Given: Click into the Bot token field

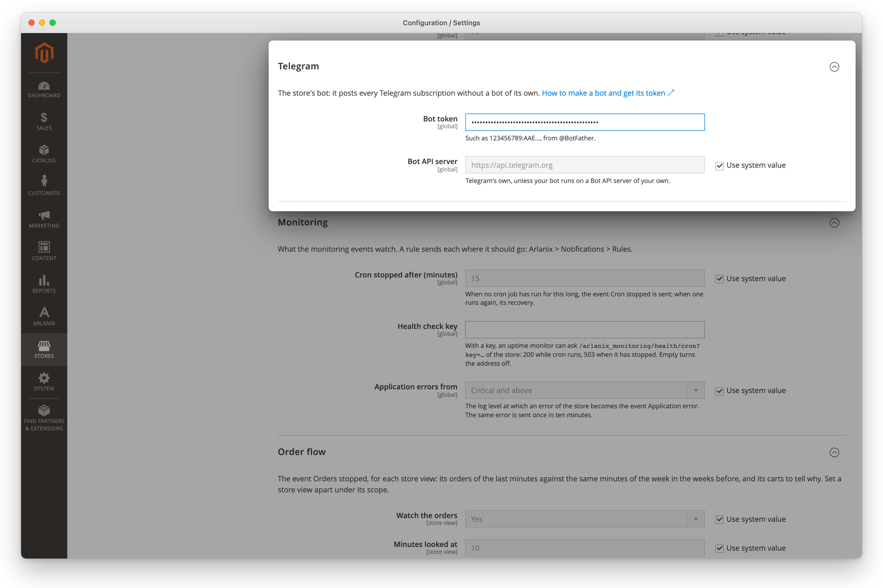Looking at the screenshot, I should [584, 122].
